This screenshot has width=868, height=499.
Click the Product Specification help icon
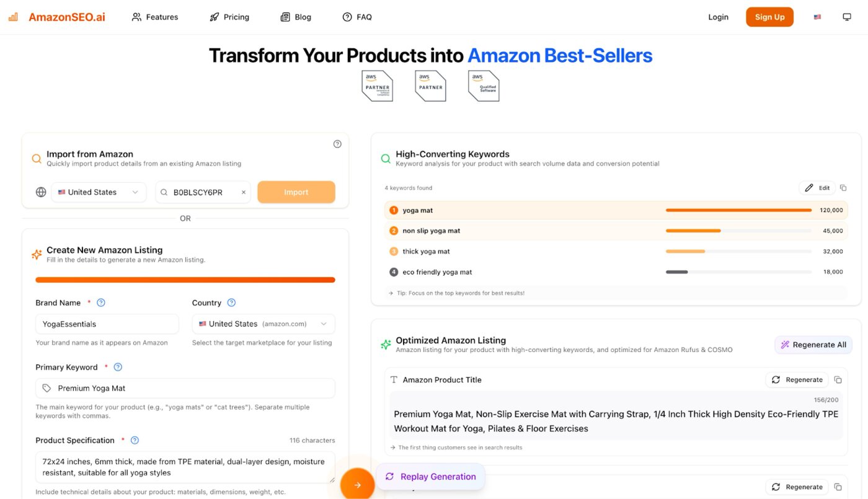(135, 441)
